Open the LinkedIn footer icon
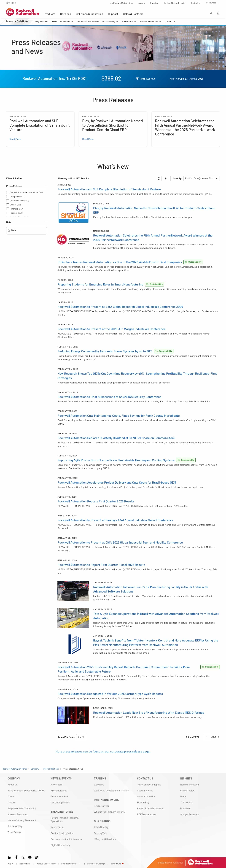This screenshot has height=868, width=226. (x=9, y=857)
